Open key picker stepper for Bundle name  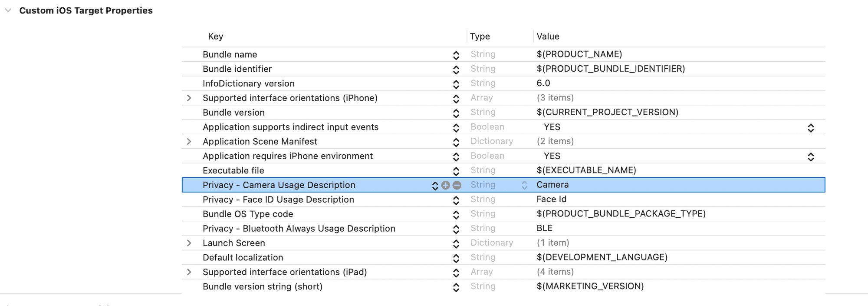[x=456, y=55]
